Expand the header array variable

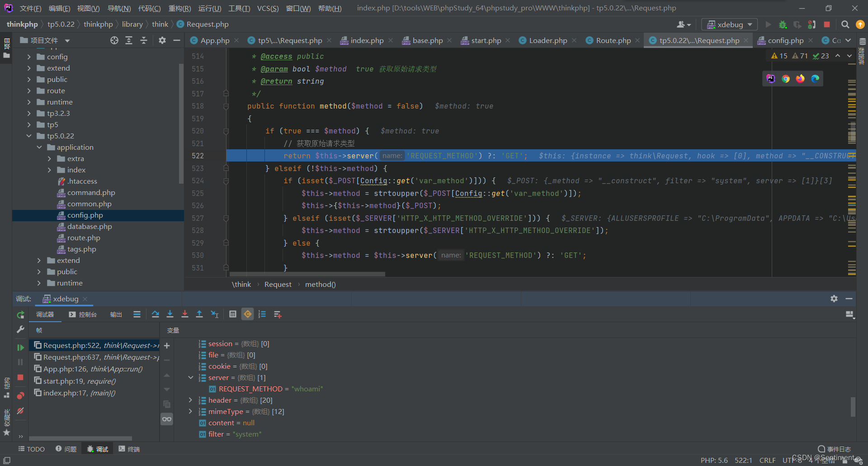[x=190, y=400]
